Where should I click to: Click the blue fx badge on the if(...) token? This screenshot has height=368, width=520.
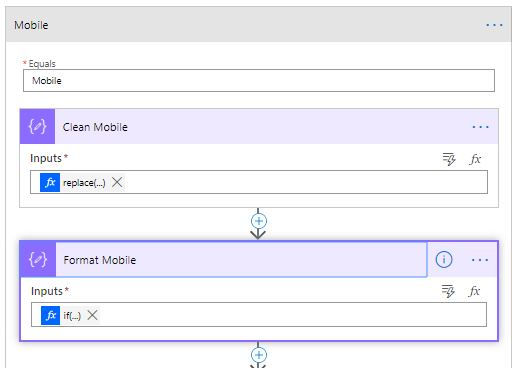pyautogui.click(x=51, y=315)
